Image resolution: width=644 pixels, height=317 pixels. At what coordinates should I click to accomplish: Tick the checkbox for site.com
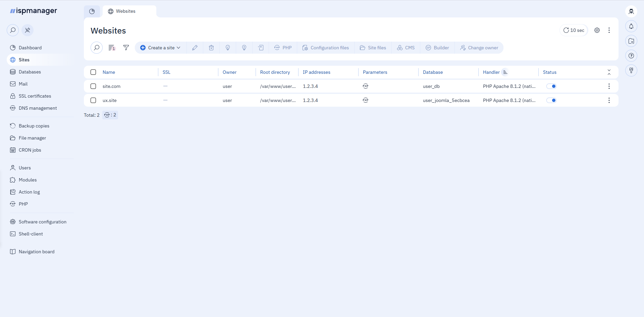(x=93, y=86)
